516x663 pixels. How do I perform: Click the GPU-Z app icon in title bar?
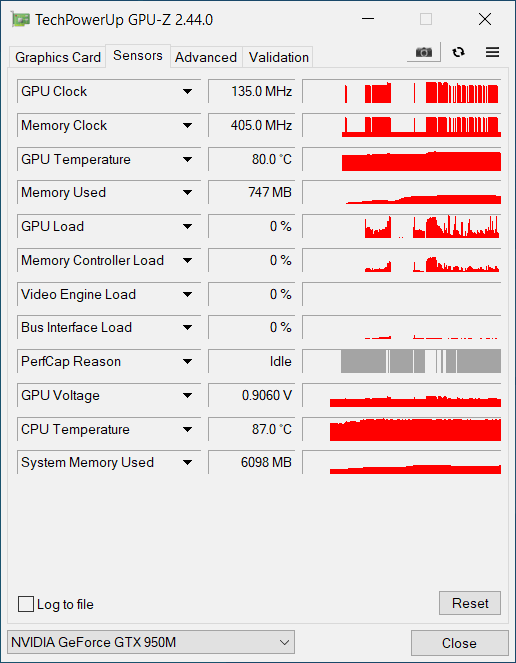click(x=21, y=19)
